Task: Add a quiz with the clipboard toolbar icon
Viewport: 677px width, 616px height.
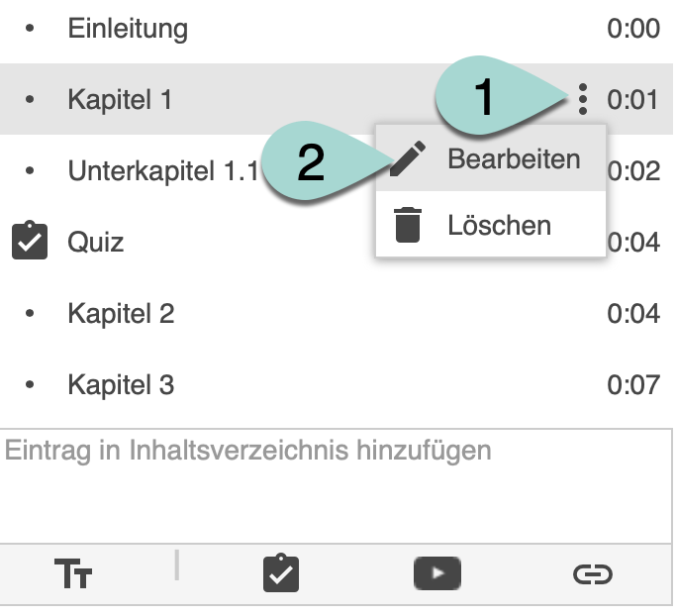Action: 281,573
